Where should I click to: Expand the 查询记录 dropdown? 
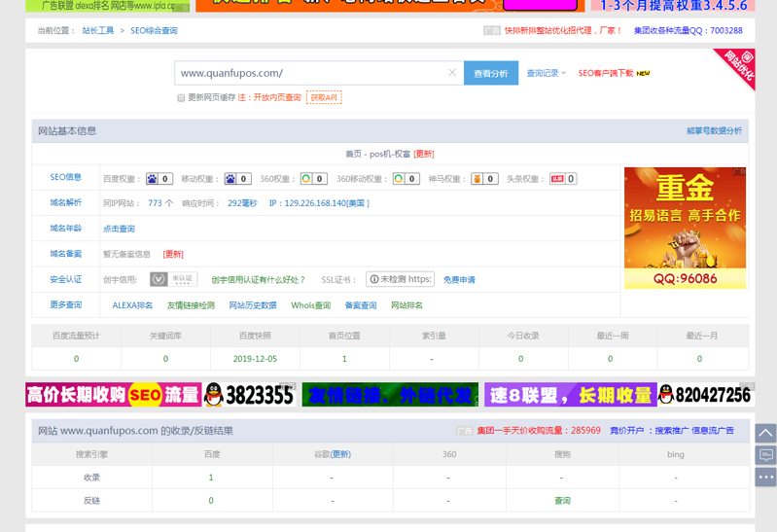point(547,73)
